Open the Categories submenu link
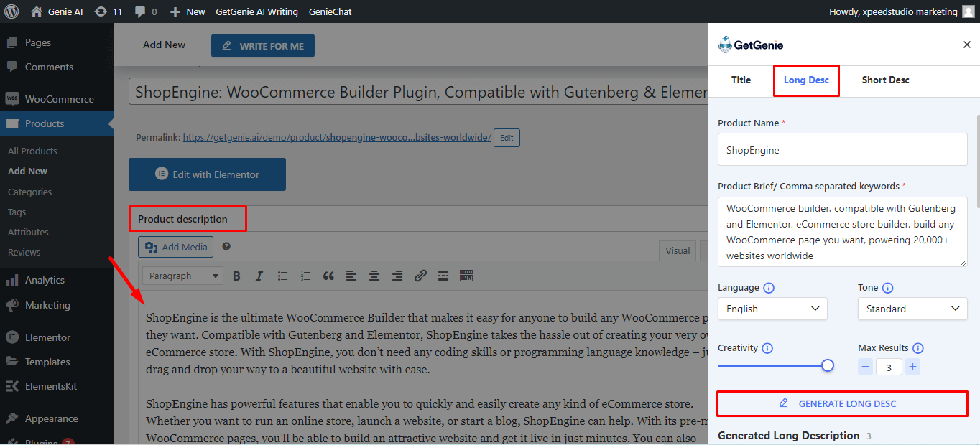The image size is (980, 445). 29,192
